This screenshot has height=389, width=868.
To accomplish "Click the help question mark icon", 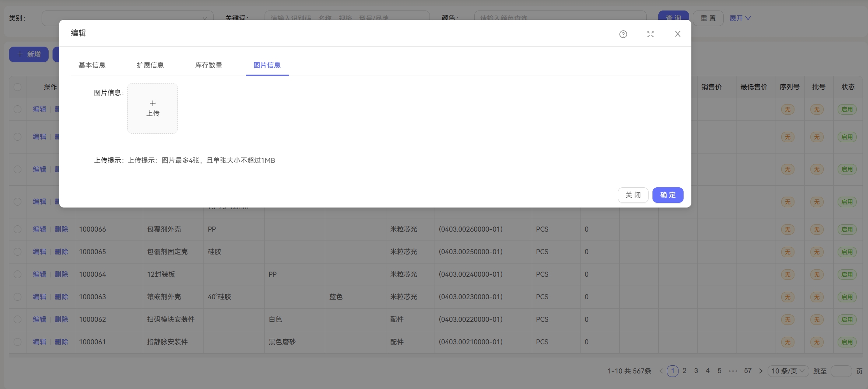I will (x=623, y=34).
